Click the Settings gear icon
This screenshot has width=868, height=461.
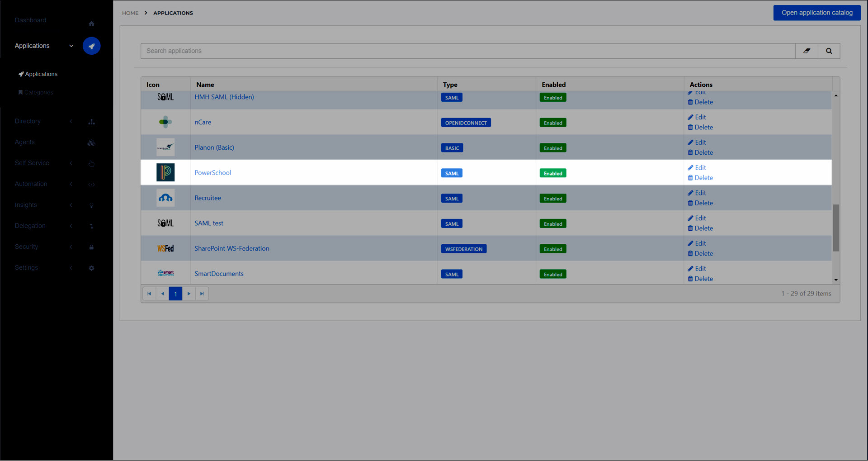pyautogui.click(x=91, y=268)
